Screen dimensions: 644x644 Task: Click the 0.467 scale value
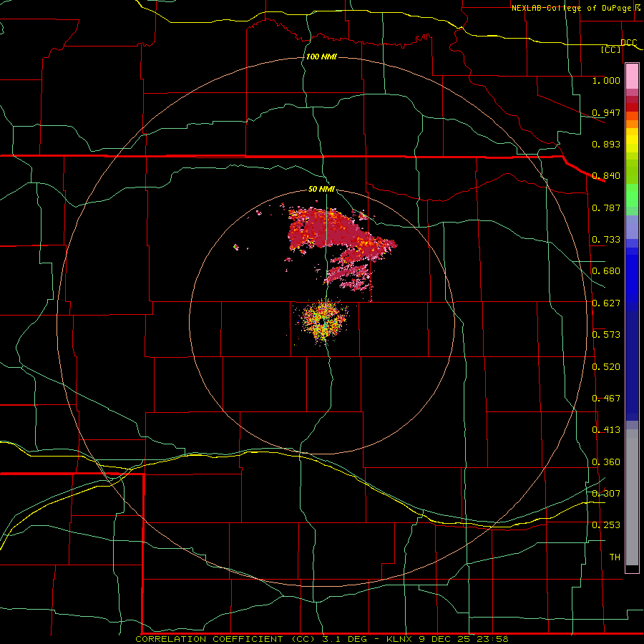(606, 399)
